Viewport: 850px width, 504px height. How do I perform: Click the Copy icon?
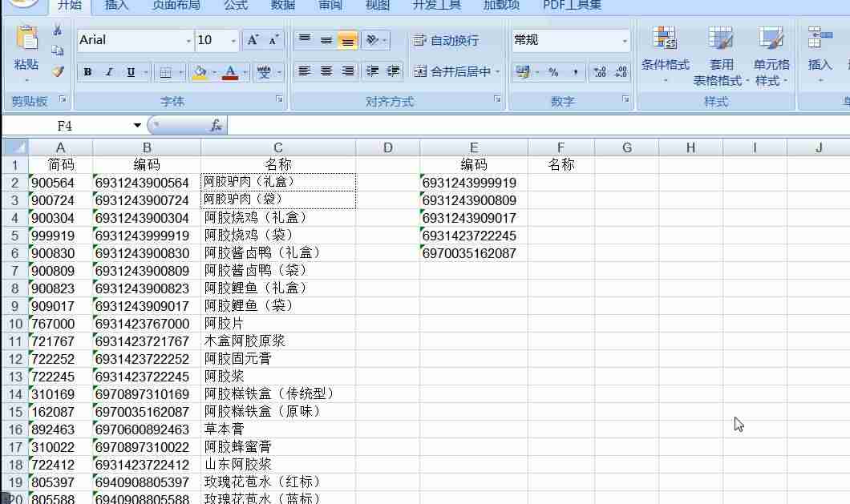[x=58, y=50]
